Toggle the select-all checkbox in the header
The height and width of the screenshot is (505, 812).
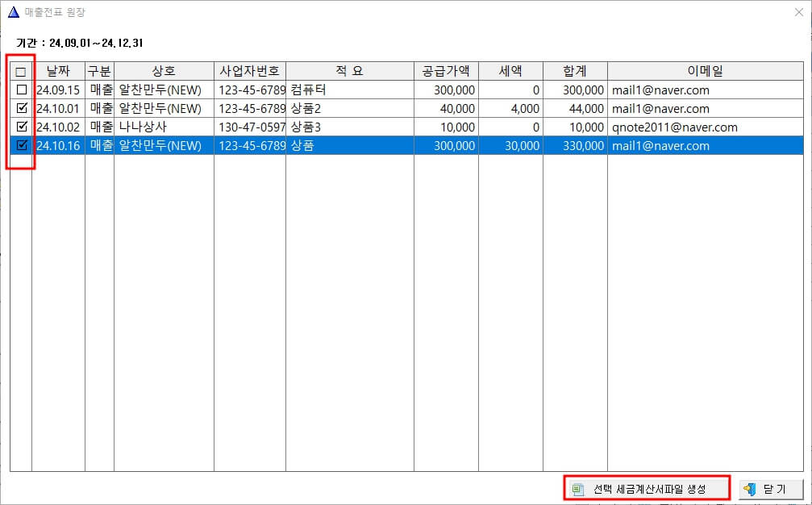pyautogui.click(x=21, y=72)
